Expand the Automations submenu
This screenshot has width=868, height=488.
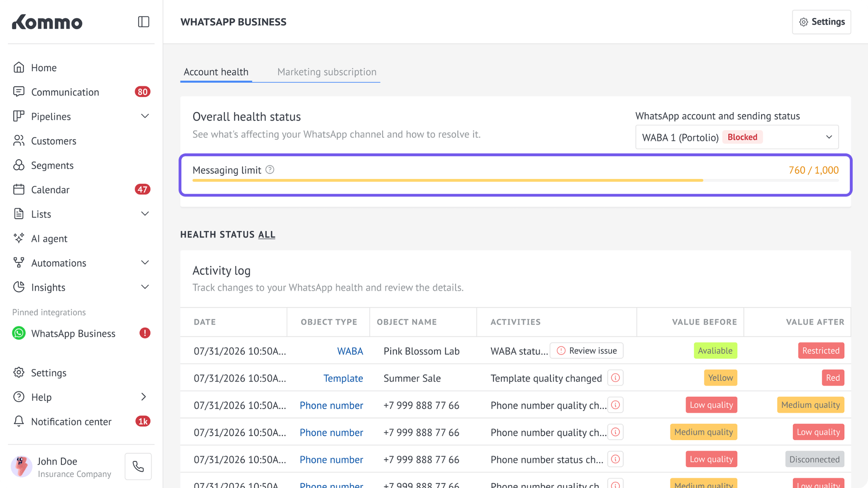(x=145, y=263)
